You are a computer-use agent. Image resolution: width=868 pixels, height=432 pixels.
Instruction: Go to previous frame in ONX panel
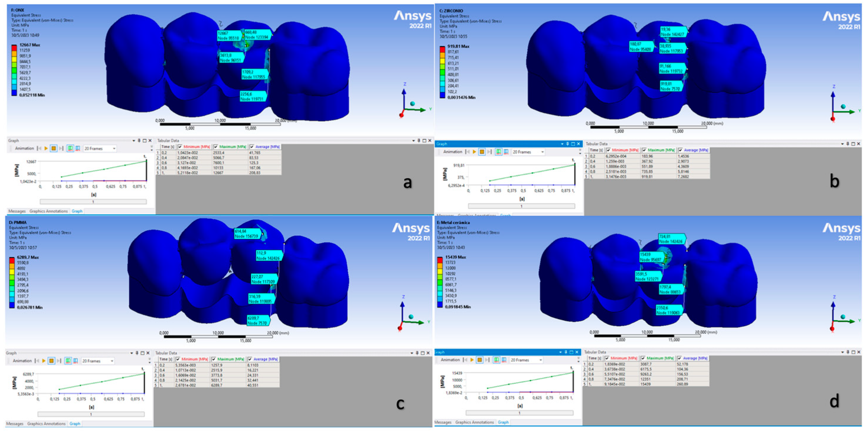[40, 149]
